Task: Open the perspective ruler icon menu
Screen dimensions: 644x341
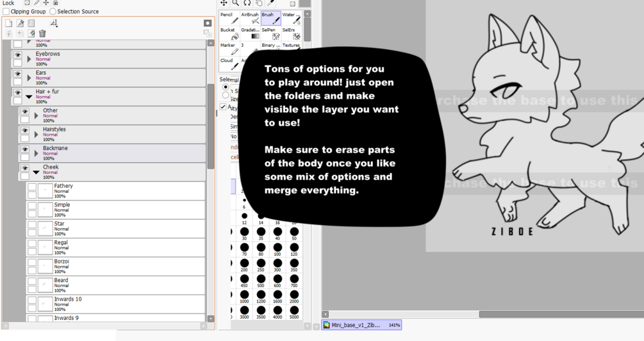Action: point(54,24)
